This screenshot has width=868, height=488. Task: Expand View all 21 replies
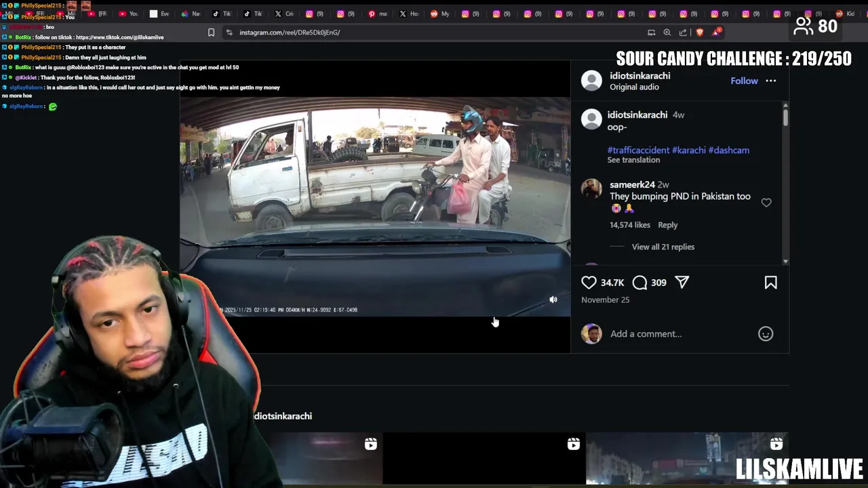click(x=663, y=247)
